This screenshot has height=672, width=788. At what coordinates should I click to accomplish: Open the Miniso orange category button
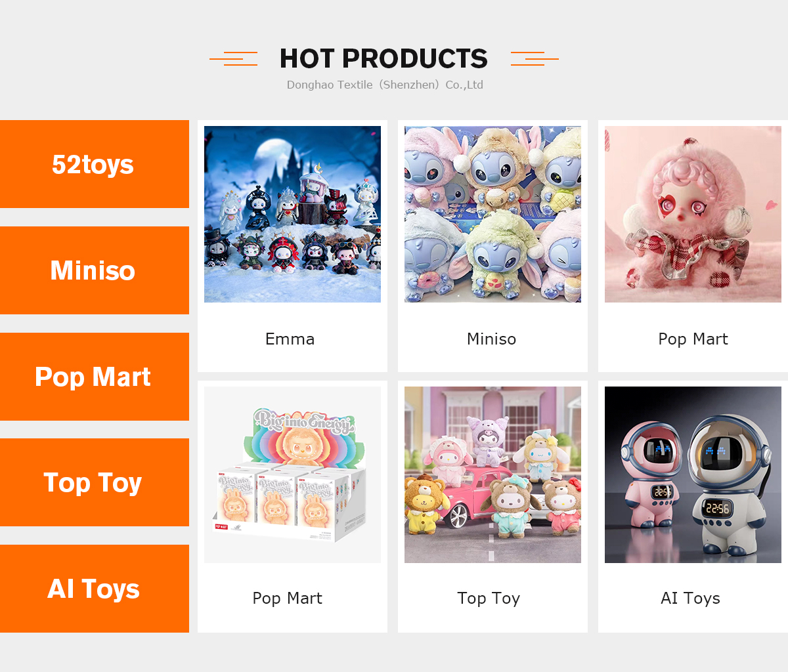click(x=95, y=270)
